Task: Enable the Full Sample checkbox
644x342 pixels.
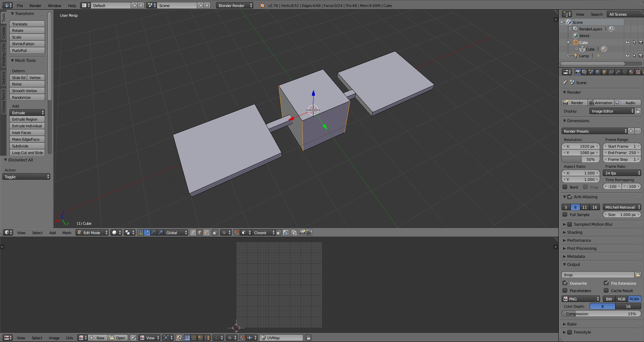Action: [x=565, y=214]
